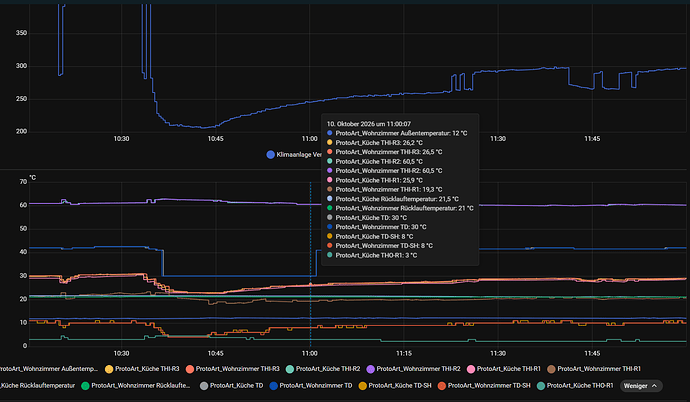Click tooltip row 'ProtoArt_Wohnzimmer Rücklauftemperatur: 21 °C'
Viewport: 690px width, 402px height.
coord(400,208)
